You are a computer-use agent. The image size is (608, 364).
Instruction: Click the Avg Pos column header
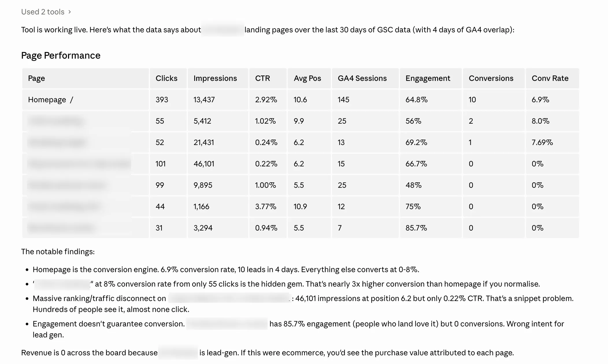click(x=307, y=78)
